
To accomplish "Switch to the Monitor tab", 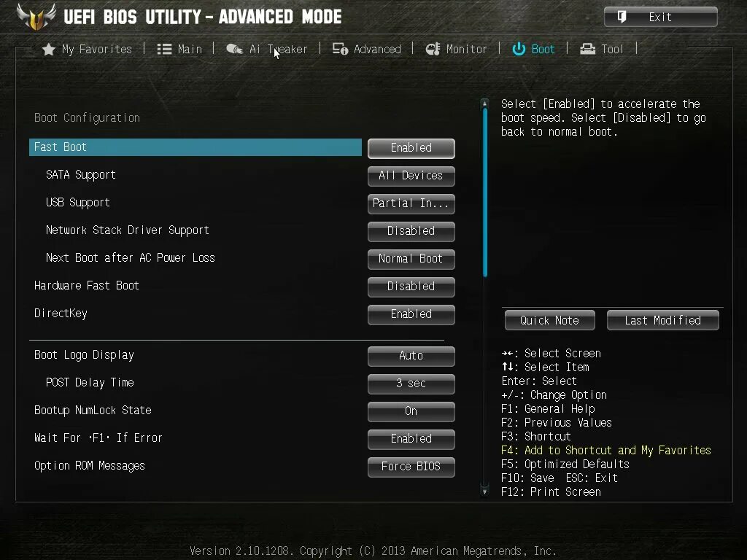I will pyautogui.click(x=466, y=49).
